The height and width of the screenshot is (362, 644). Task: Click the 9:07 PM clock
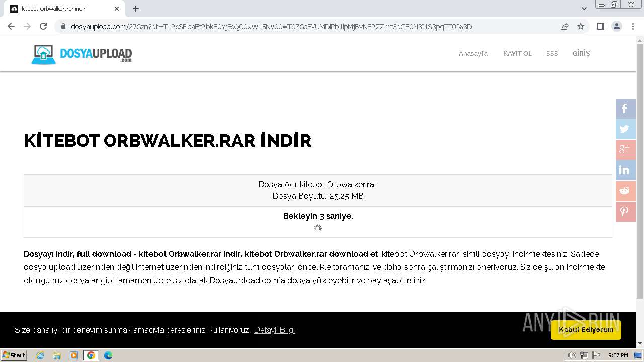click(618, 355)
